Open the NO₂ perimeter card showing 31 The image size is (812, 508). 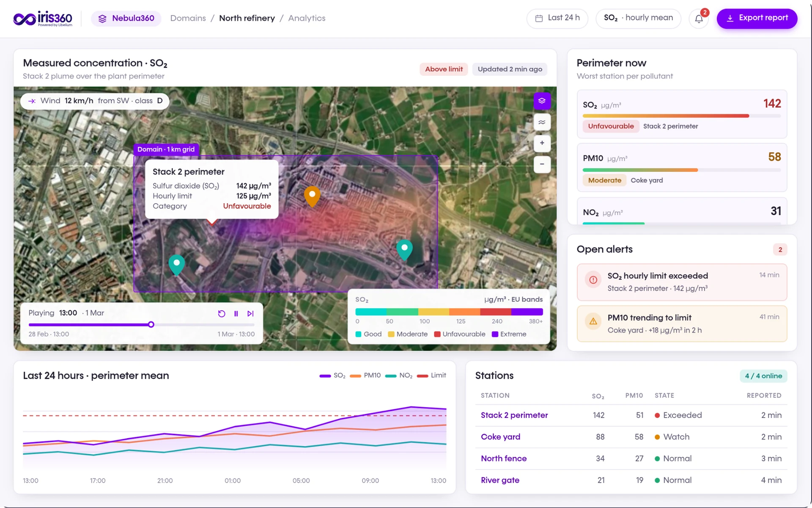682,211
